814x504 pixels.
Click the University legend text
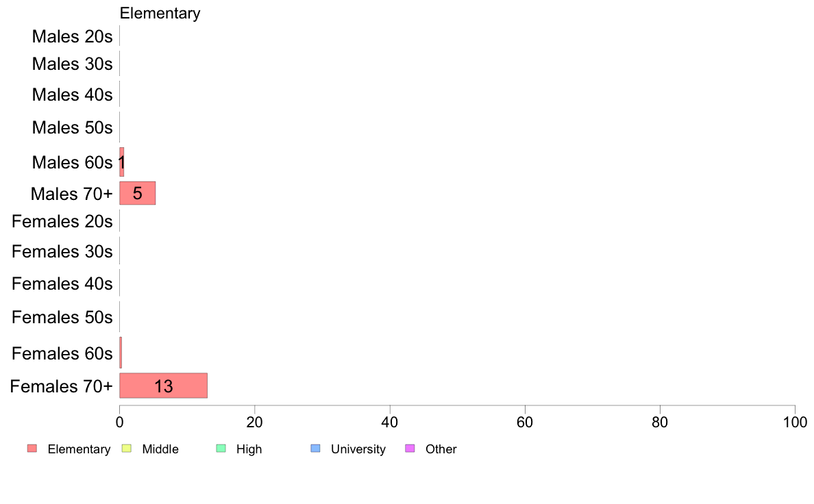pyautogui.click(x=358, y=449)
